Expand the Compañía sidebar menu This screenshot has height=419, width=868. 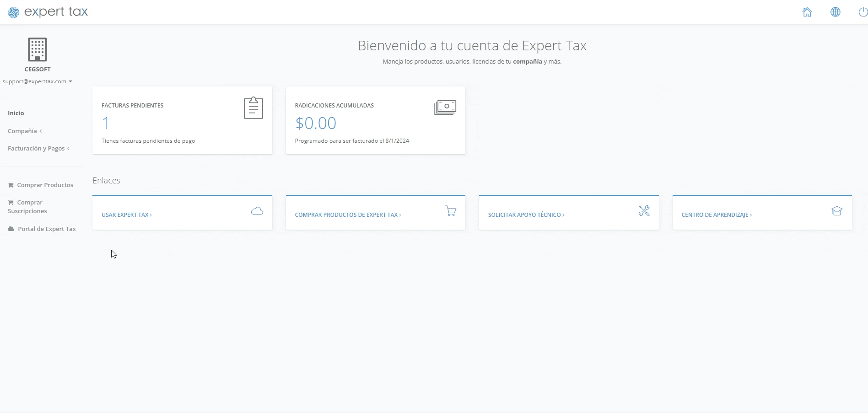point(25,131)
